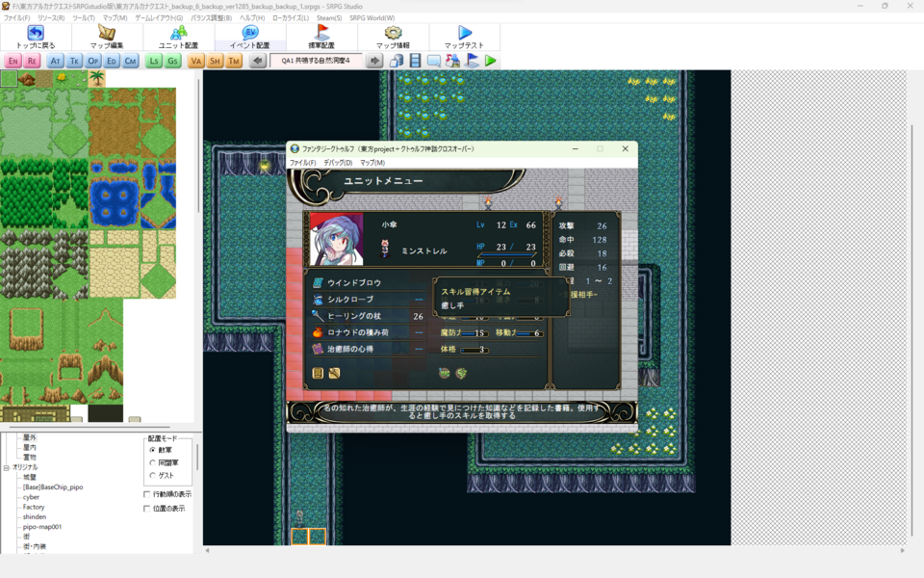The height and width of the screenshot is (578, 924).
Task: Select ヒーリングの杖 item in unit menu
Action: [368, 316]
